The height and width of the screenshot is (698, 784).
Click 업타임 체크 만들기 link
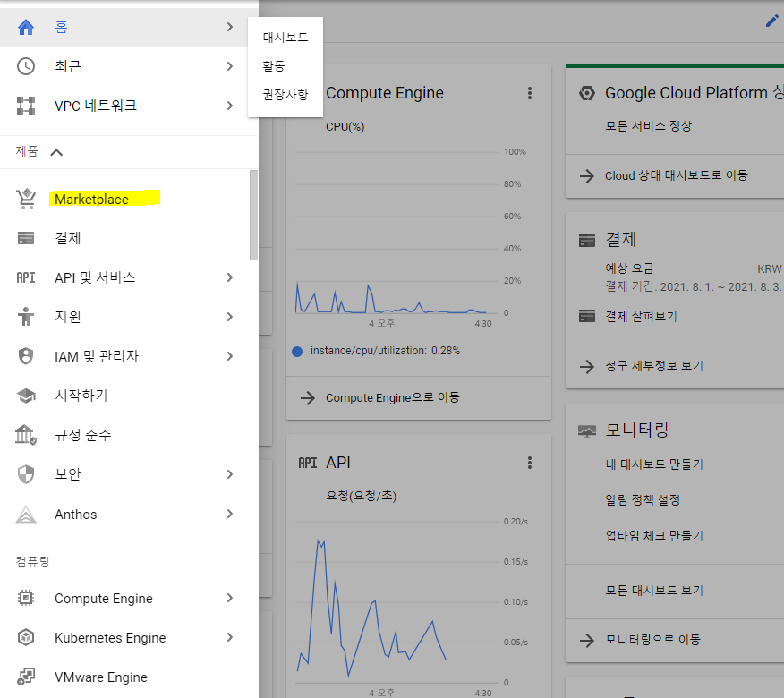[654, 536]
